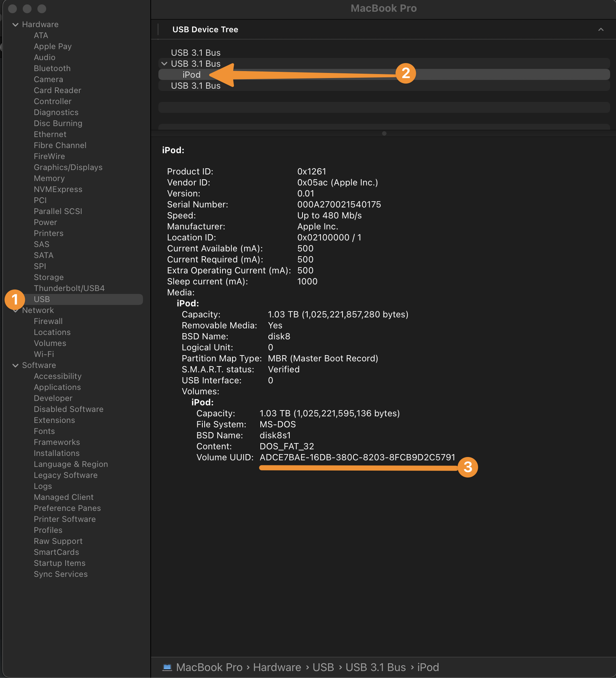
Task: Open Ethernet hardware info
Action: click(50, 135)
